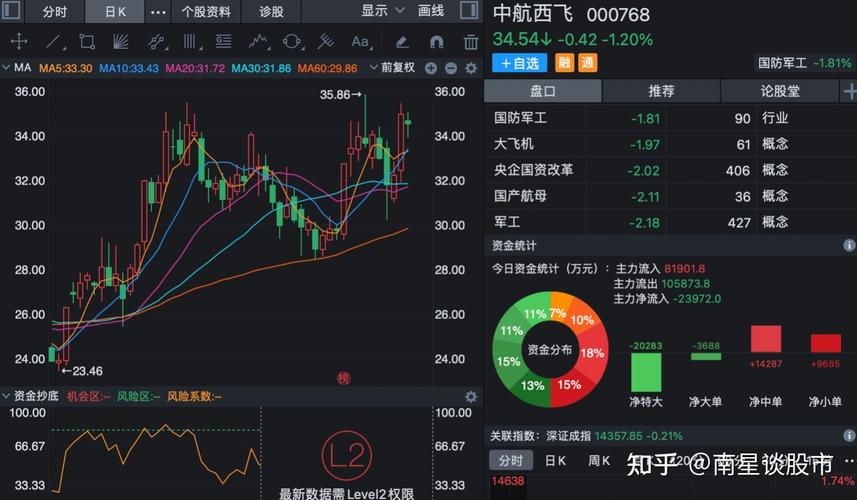Select the eraser tool
The image size is (857, 500).
(x=402, y=42)
